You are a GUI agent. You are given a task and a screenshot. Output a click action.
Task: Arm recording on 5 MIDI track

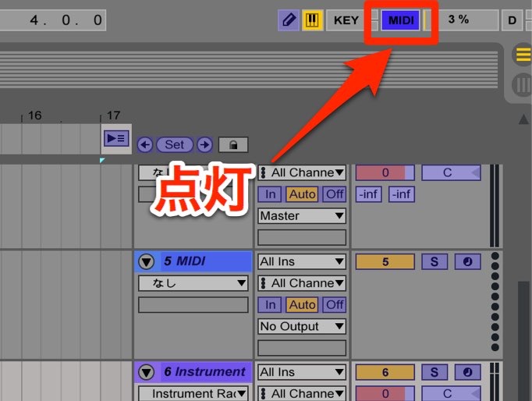point(467,261)
